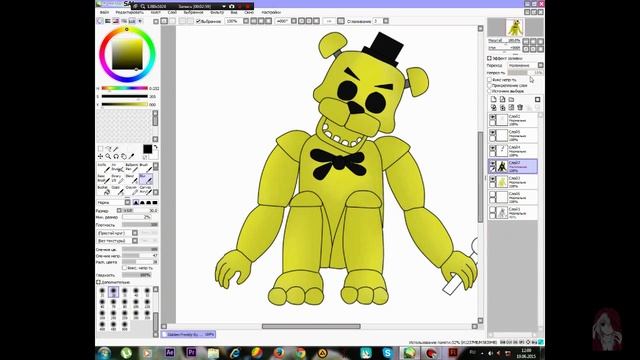Open the Слой menu
This screenshot has height=360, width=640.
(172, 13)
